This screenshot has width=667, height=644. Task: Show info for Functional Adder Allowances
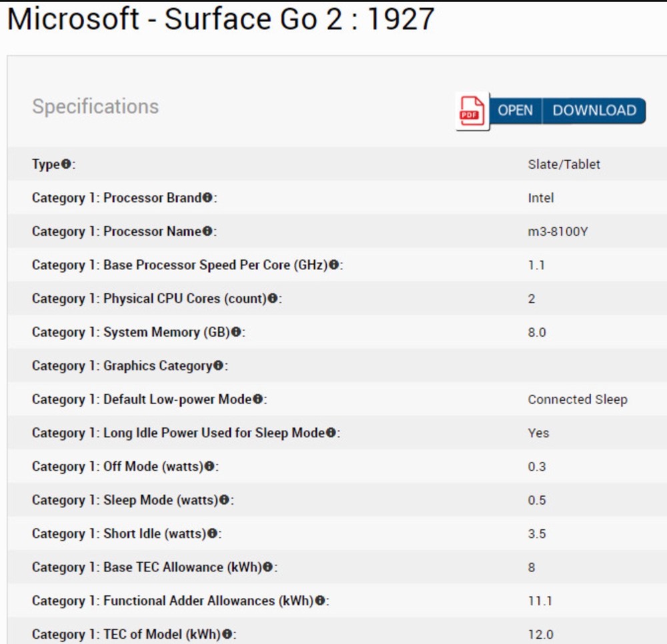[x=320, y=600]
